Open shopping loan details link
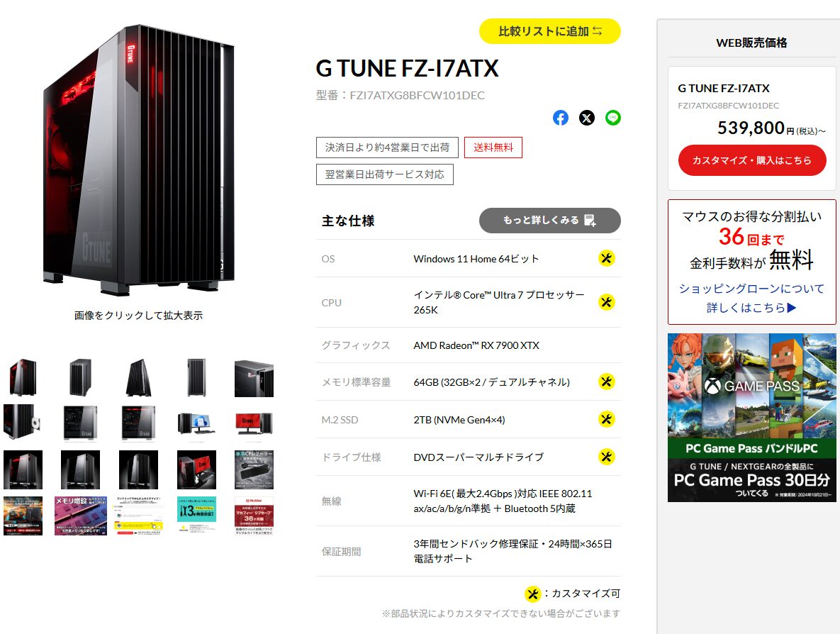840x634 pixels. tap(751, 298)
